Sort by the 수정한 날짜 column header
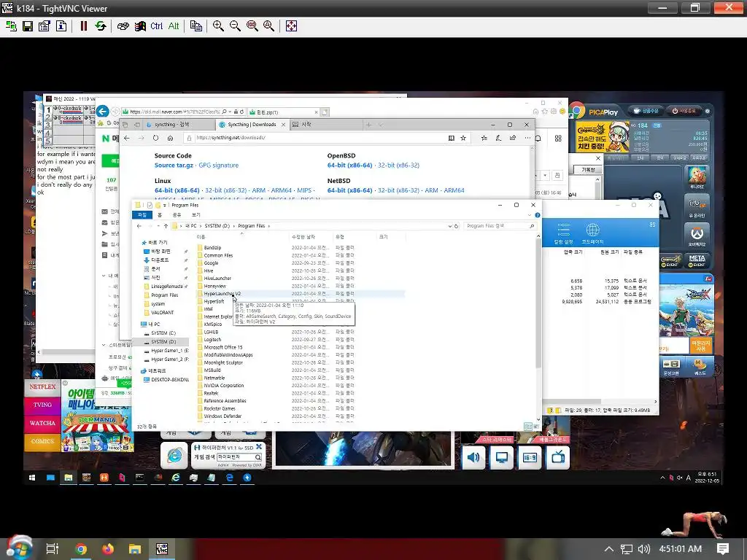Viewport: 747px width, 560px height. [x=303, y=237]
